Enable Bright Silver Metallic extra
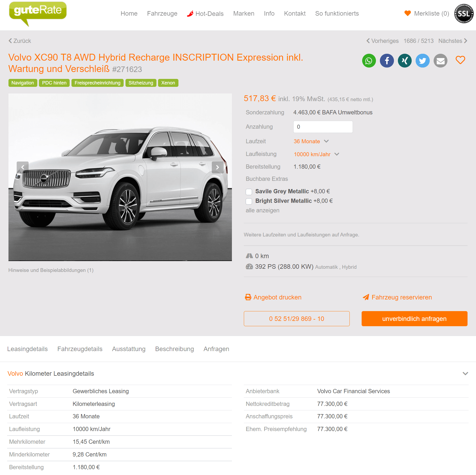Image resolution: width=476 pixels, height=475 pixels. click(249, 201)
